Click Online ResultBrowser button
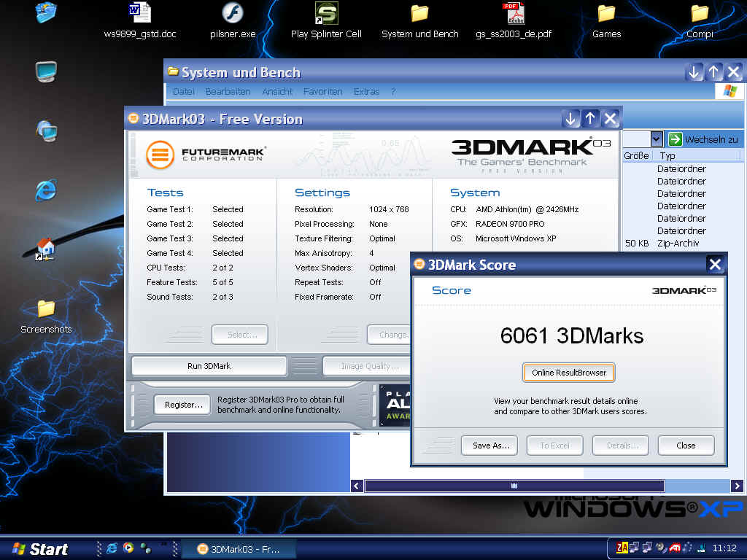The width and height of the screenshot is (747, 560). pos(569,373)
